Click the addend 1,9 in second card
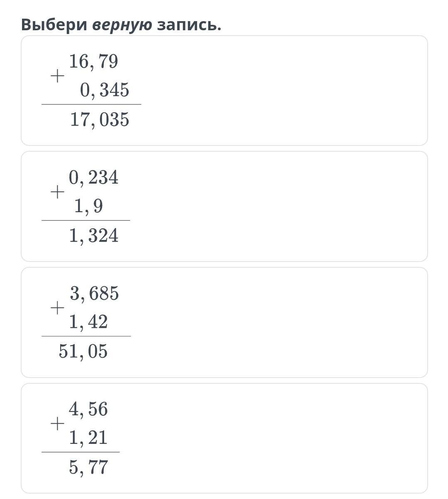Viewport: 448px width, 499px height. coord(88,206)
